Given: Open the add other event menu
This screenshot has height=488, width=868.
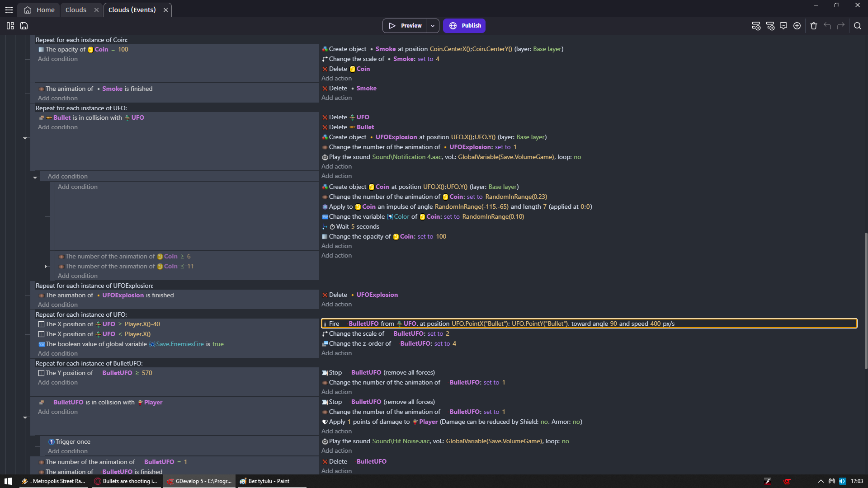Looking at the screenshot, I should click(797, 26).
